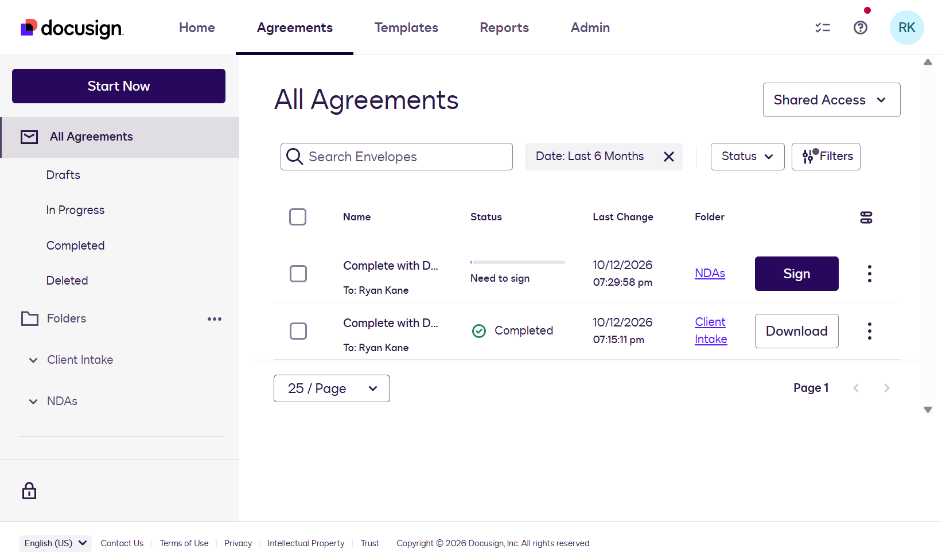Open the NDAs folder link in table
Viewport: 942px width, 560px height.
coord(710,273)
